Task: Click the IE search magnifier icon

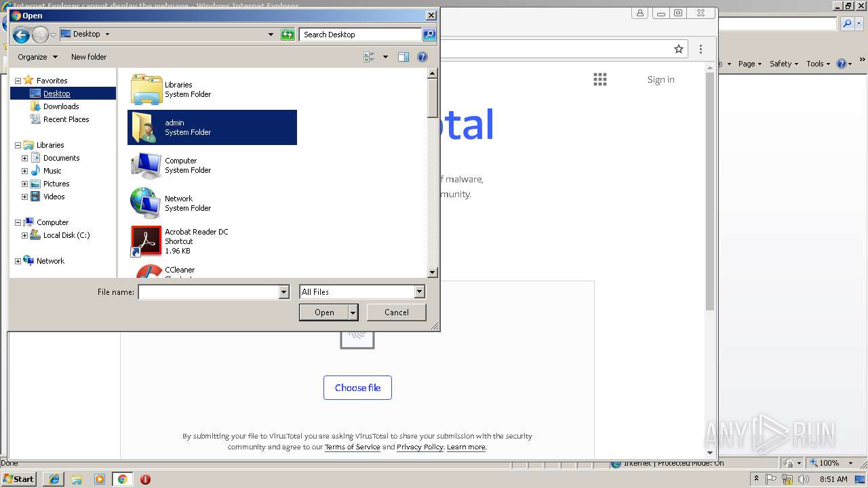Action: tap(847, 24)
